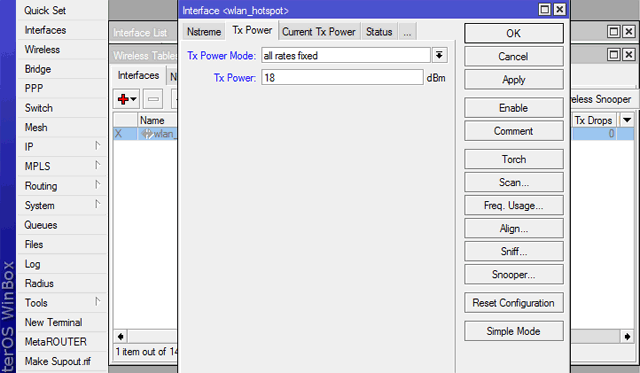Expand the Routing submenu
Viewport: 640px width, 373px height.
pos(62,186)
